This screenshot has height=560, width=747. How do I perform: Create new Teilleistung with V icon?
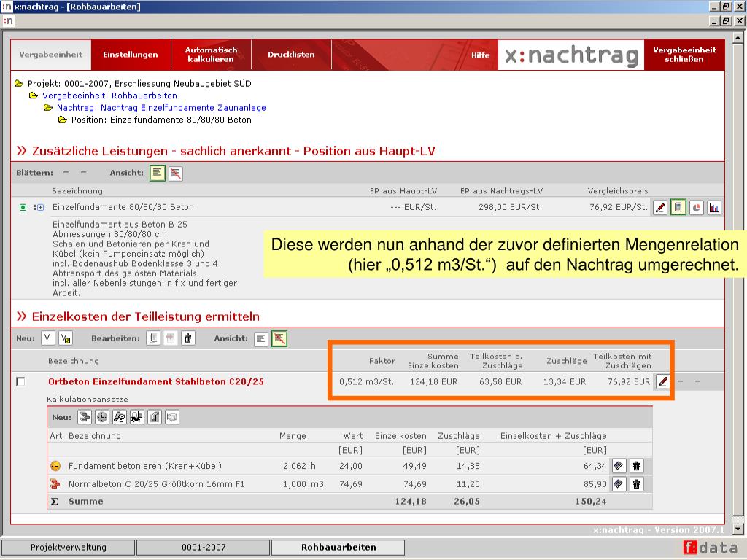tap(47, 338)
